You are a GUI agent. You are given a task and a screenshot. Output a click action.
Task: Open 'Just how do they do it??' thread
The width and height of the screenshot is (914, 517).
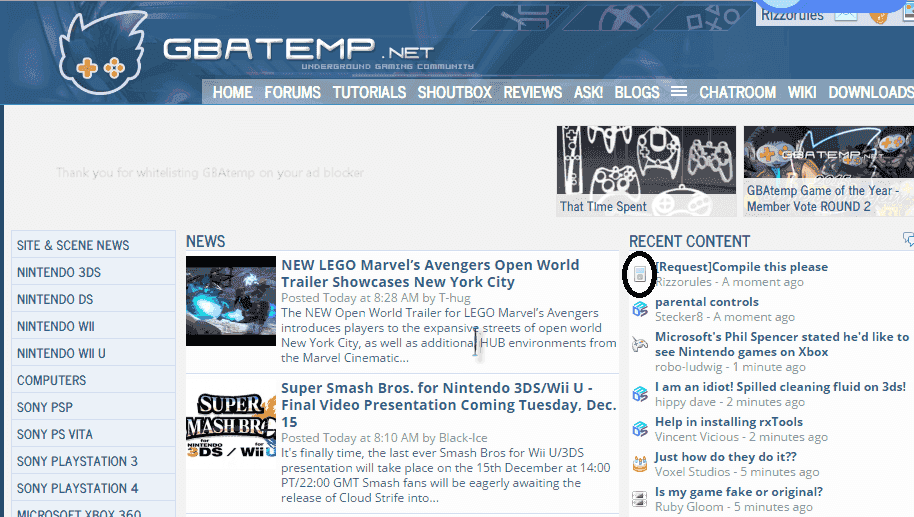tap(726, 456)
